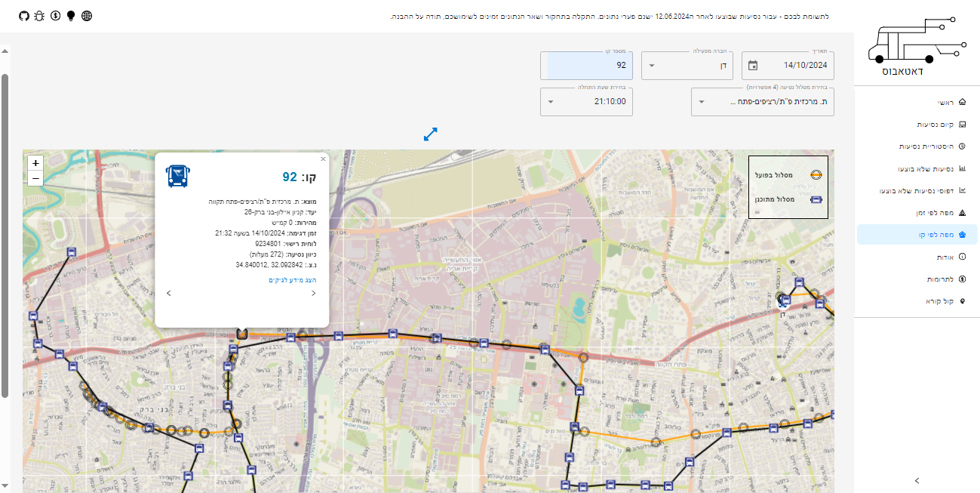Open the start time dropdown showing 21:10:00

(588, 102)
